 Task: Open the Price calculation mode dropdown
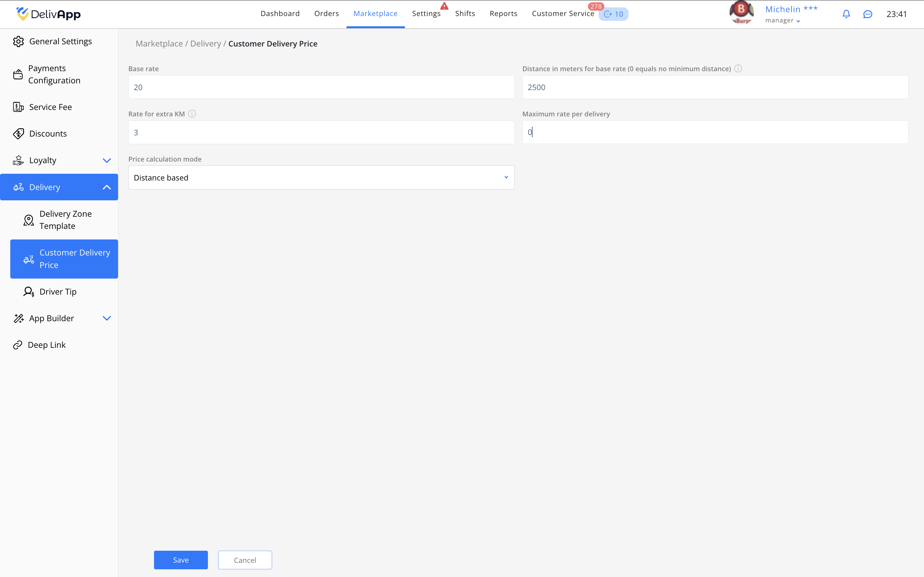point(321,178)
